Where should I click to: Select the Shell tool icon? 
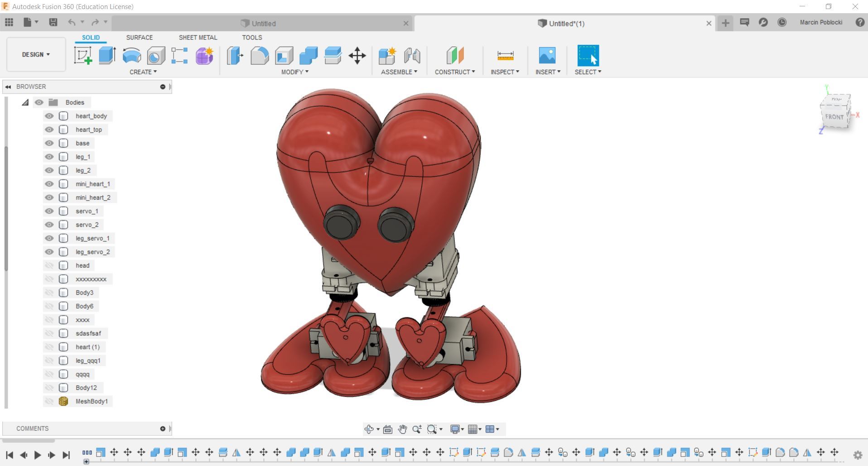(x=284, y=56)
